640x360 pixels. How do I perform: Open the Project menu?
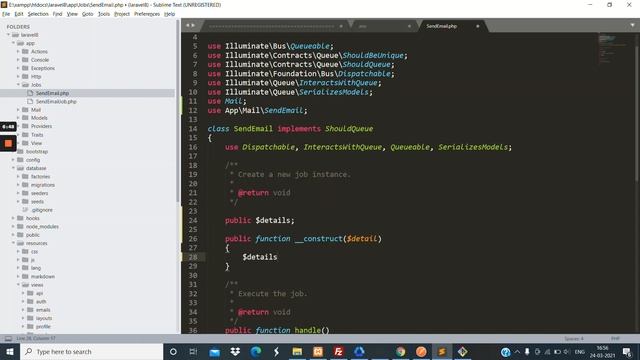(x=122, y=14)
